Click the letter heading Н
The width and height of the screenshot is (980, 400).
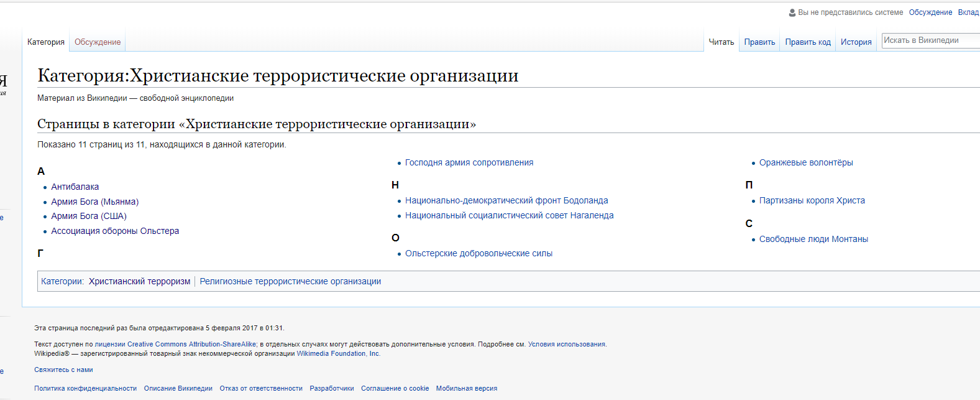click(x=395, y=185)
